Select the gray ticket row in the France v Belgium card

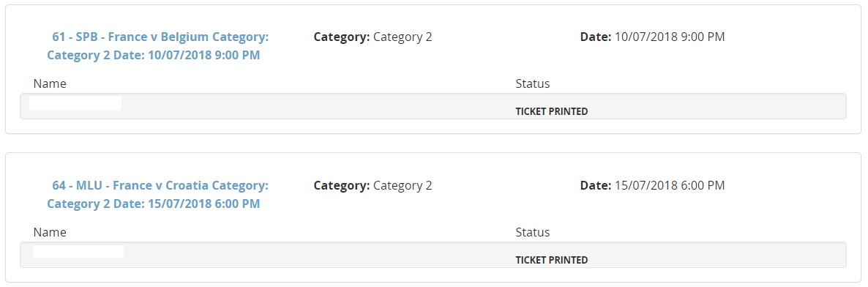(433, 106)
